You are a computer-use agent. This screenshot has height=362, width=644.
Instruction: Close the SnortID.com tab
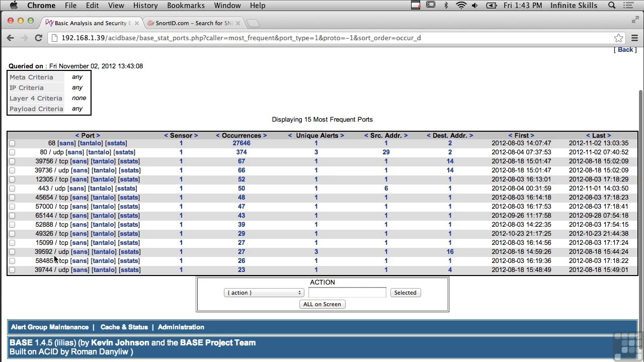(x=238, y=23)
